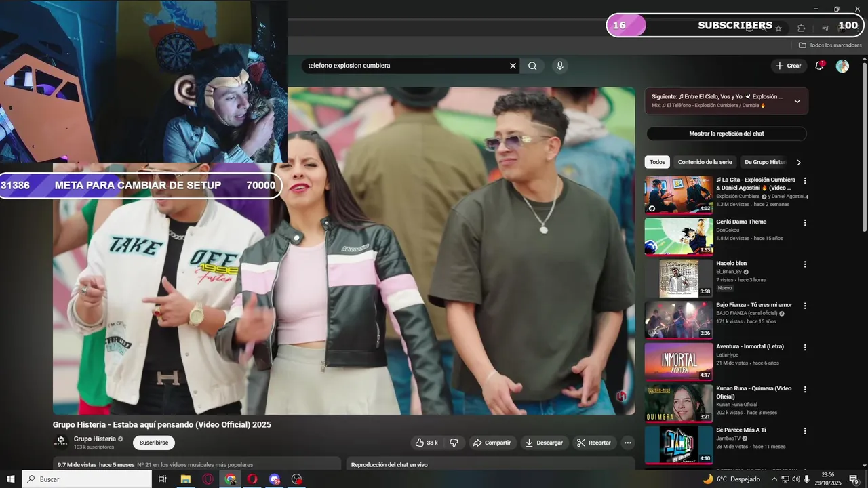Click the YouTube search input field
This screenshot has height=488, width=868.
coord(406,66)
